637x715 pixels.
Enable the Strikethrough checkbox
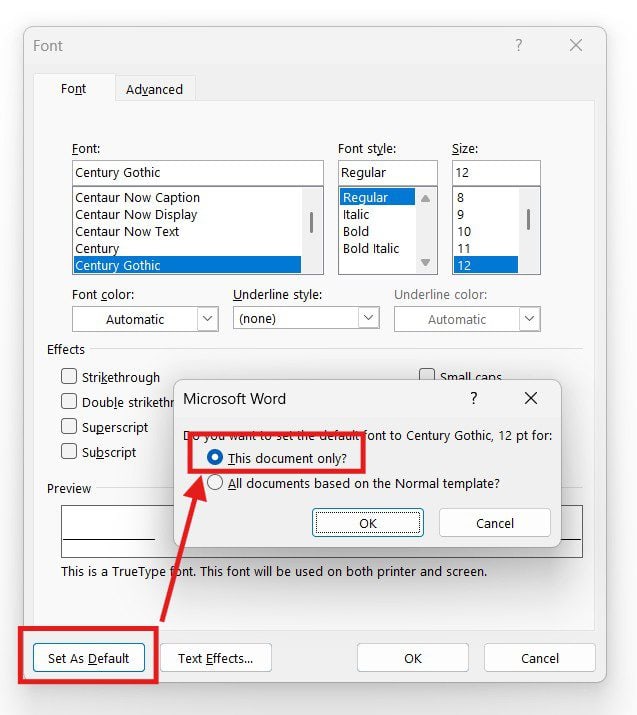(69, 377)
